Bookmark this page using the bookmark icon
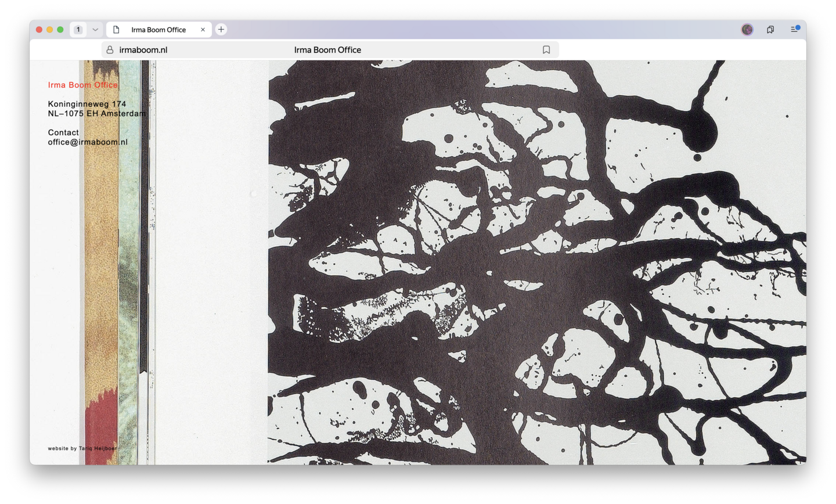The width and height of the screenshot is (836, 504). (x=546, y=50)
